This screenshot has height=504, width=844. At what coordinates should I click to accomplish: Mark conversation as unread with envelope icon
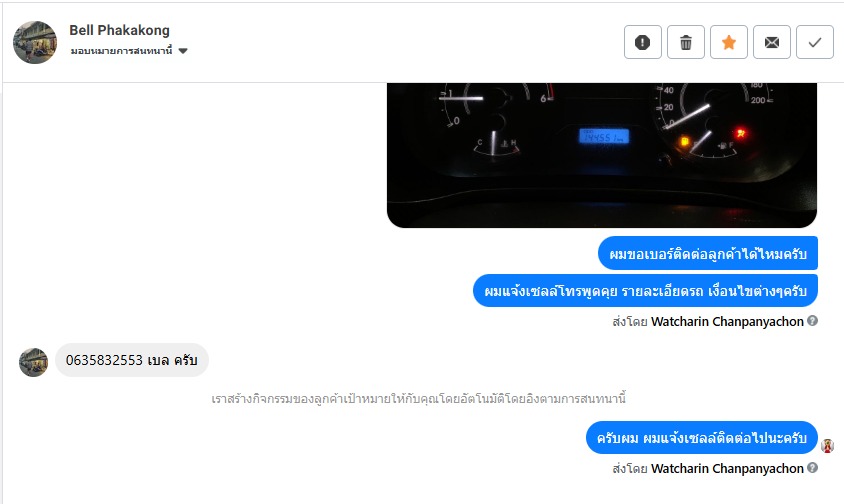pyautogui.click(x=772, y=42)
